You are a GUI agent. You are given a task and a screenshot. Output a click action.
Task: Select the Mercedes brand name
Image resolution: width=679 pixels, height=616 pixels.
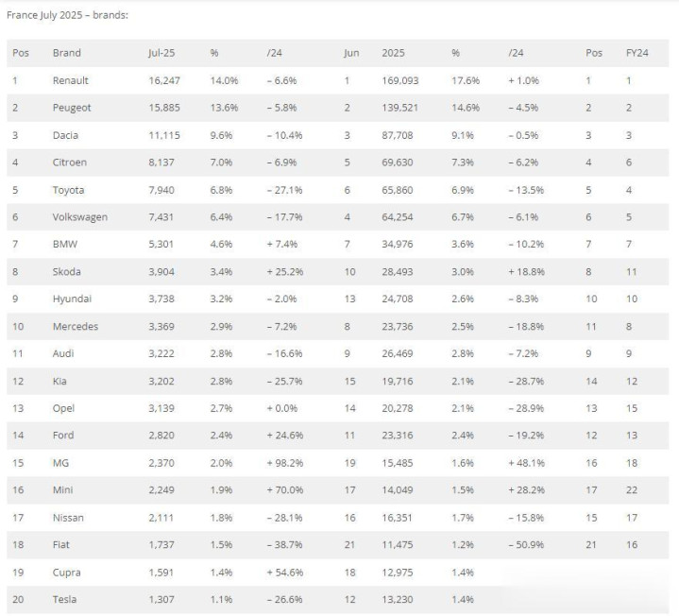click(76, 327)
